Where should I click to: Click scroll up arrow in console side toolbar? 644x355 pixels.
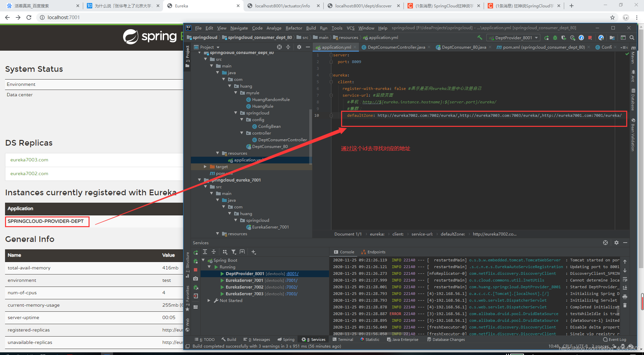pyautogui.click(x=625, y=262)
